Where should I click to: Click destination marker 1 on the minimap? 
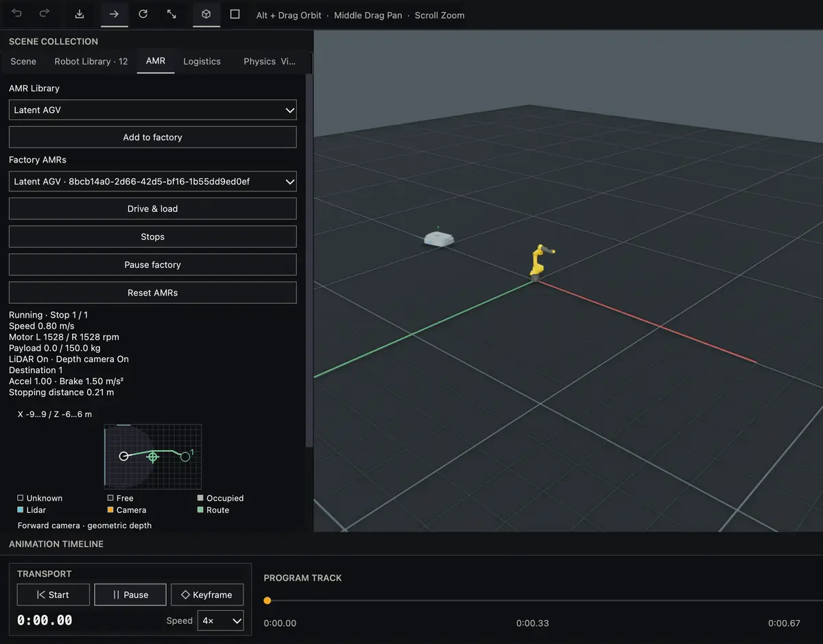pyautogui.click(x=185, y=456)
